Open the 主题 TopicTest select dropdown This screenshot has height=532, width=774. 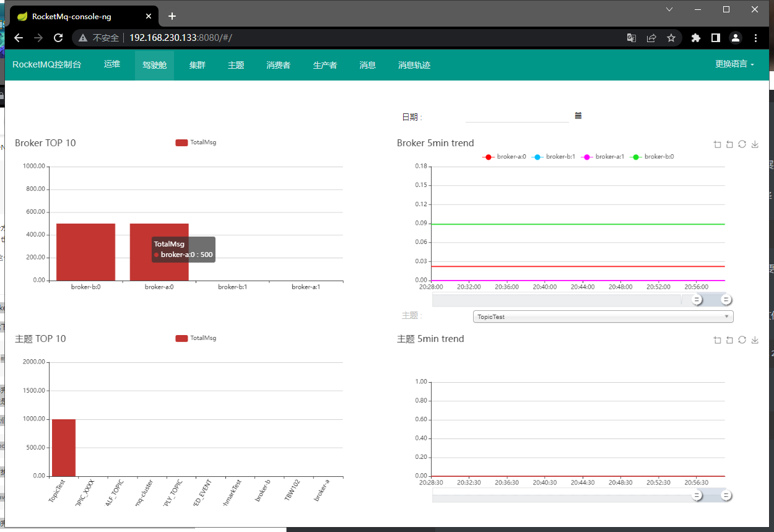(x=603, y=316)
